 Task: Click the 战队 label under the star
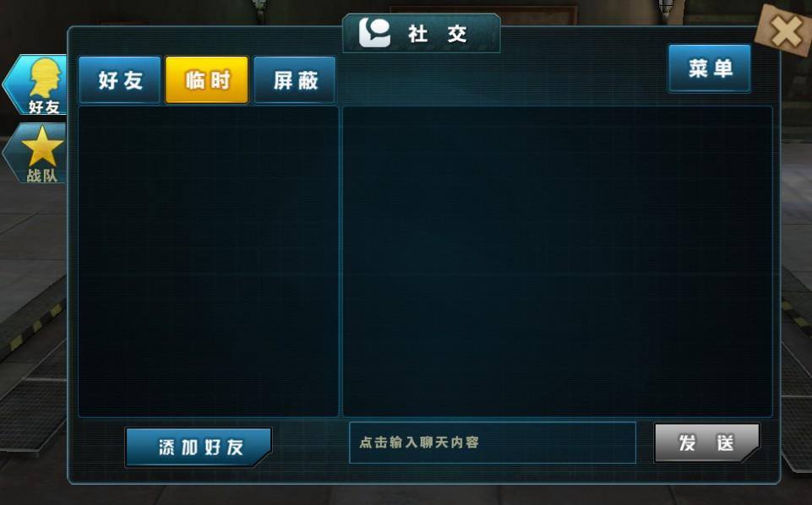[x=42, y=176]
